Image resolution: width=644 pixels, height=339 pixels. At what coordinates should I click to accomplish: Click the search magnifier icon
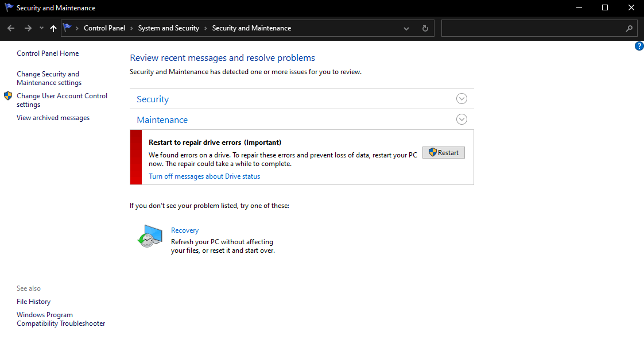coord(629,28)
